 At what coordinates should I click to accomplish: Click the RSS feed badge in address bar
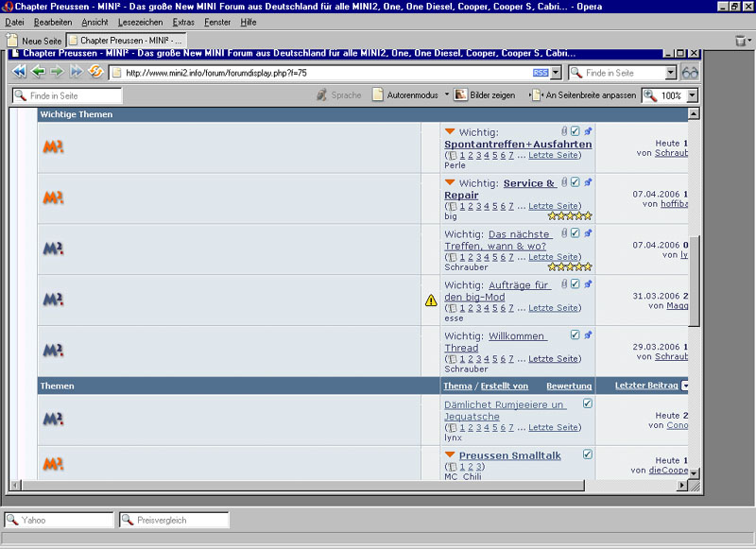tap(540, 73)
